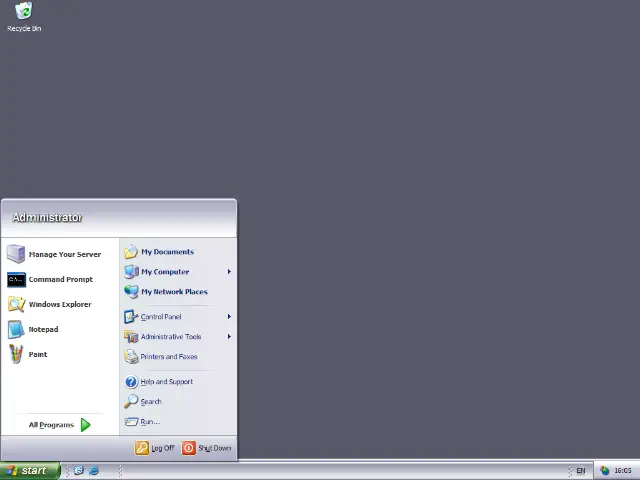640x480 pixels.
Task: Launch Command Prompt from Start menu
Action: [x=60, y=280]
